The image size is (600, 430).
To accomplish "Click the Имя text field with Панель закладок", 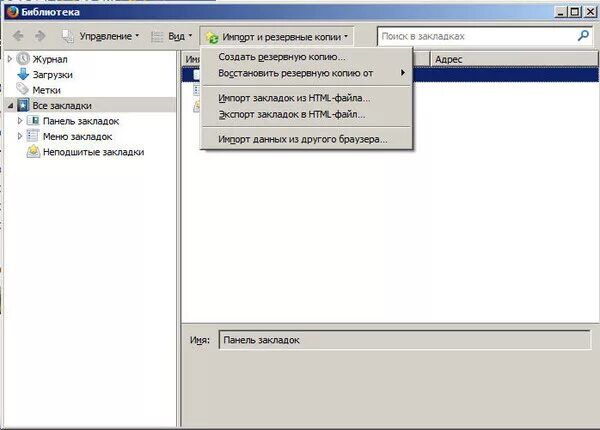I will [404, 340].
